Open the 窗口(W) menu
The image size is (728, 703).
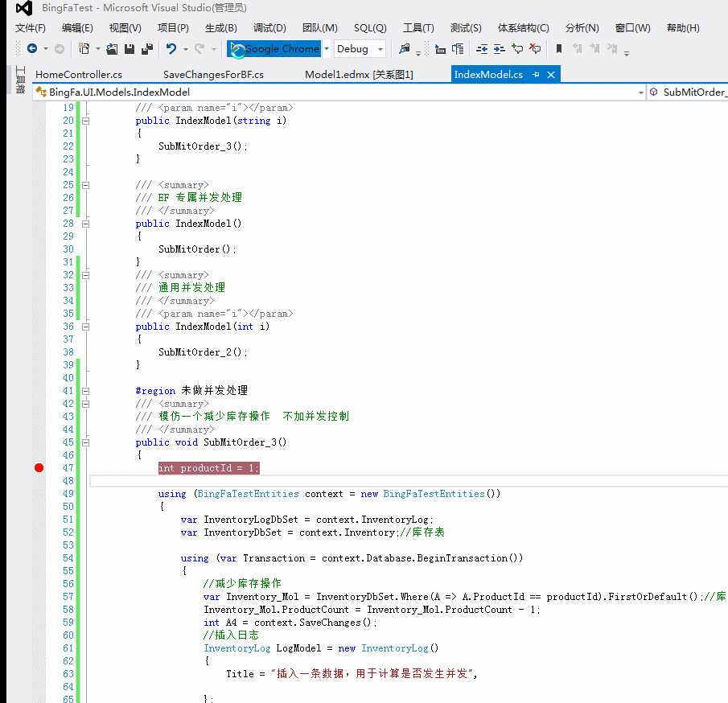point(632,28)
